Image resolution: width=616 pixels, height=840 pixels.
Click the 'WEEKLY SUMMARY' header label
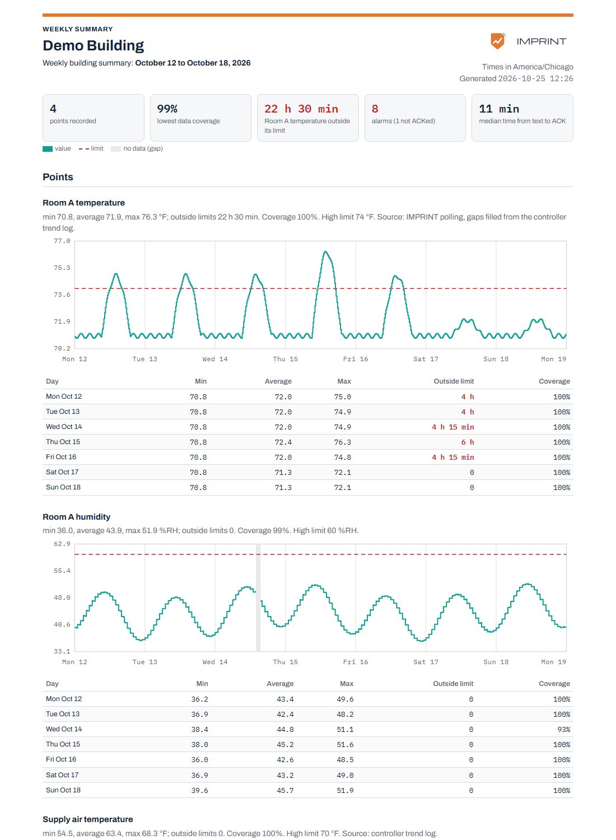point(78,29)
